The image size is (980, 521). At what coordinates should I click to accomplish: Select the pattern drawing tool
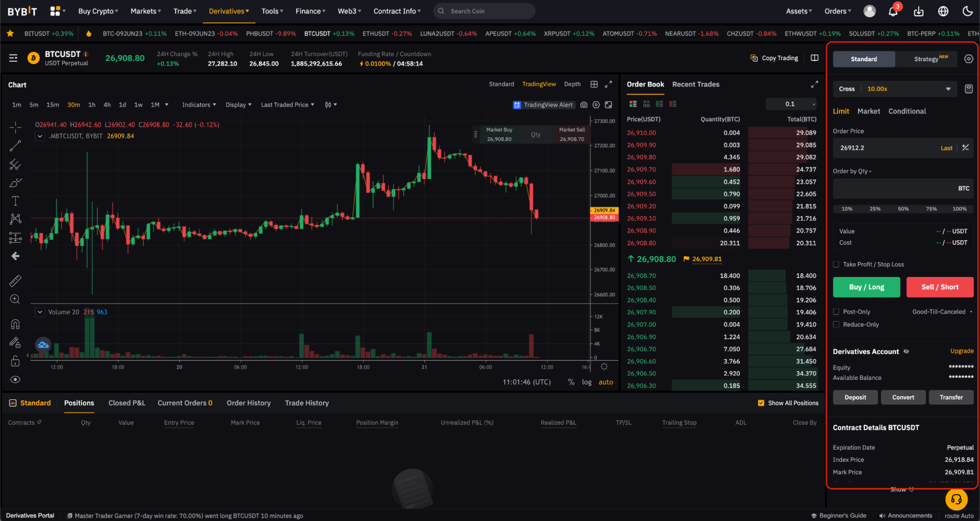(15, 219)
